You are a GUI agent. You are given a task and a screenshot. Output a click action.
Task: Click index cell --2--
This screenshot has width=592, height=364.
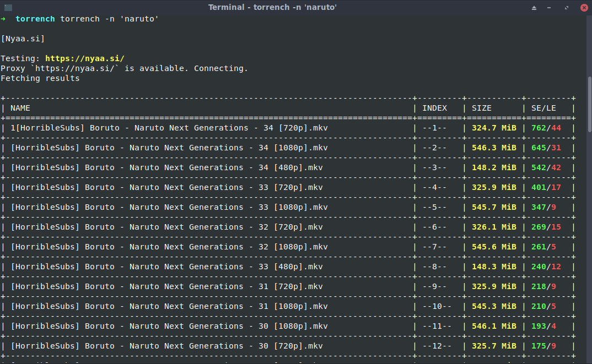pos(434,148)
